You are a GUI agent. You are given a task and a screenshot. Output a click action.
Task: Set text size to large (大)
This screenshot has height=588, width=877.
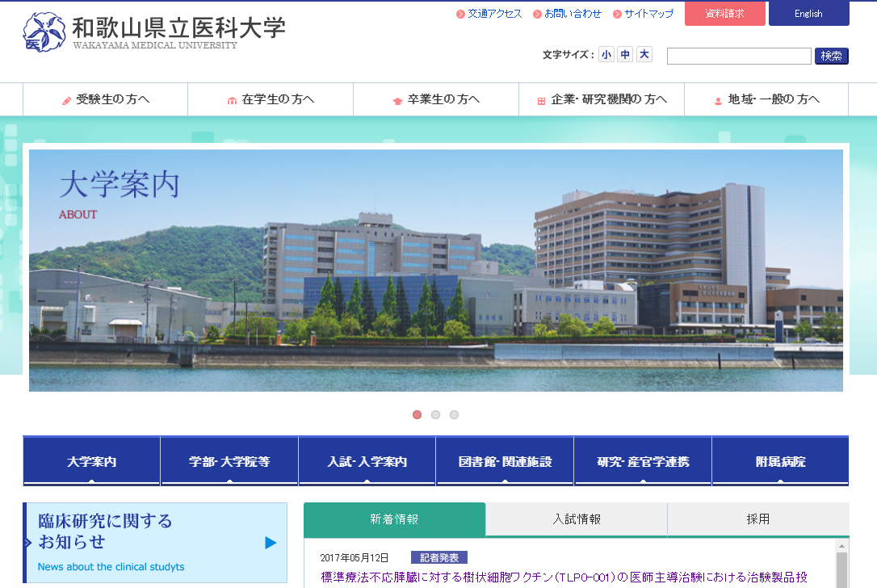coord(644,54)
